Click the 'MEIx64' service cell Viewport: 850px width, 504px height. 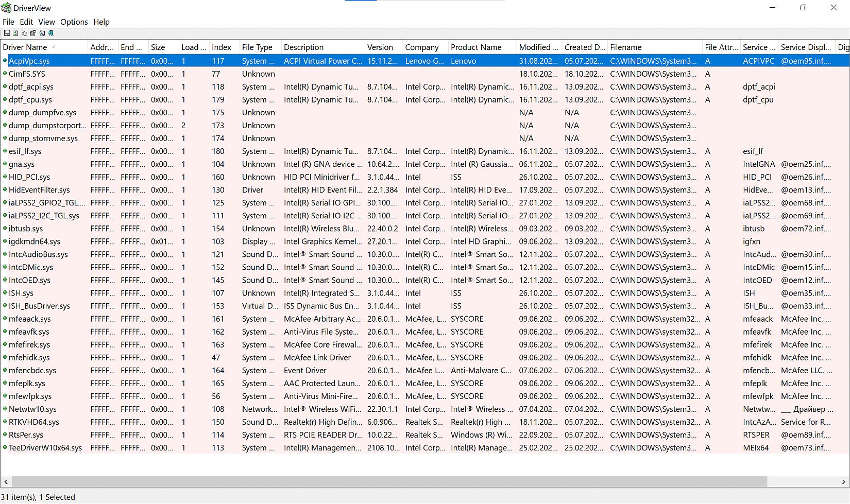point(756,447)
